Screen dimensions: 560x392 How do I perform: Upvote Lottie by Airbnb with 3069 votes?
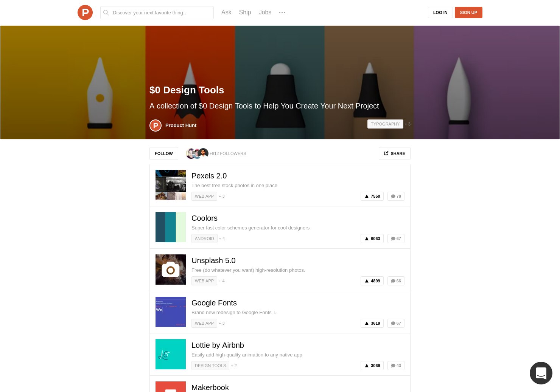click(x=372, y=366)
